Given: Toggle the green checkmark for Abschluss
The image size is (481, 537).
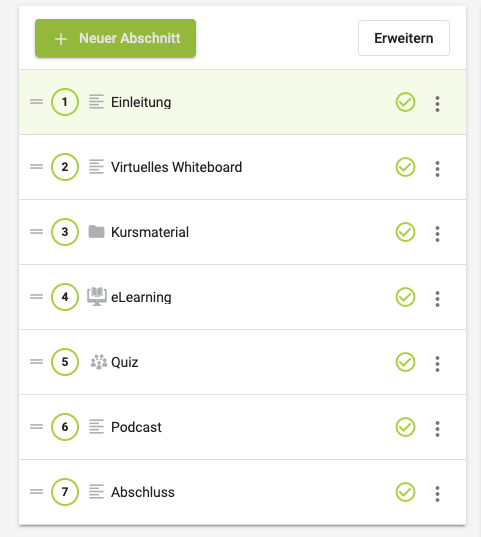Looking at the screenshot, I should (x=405, y=492).
